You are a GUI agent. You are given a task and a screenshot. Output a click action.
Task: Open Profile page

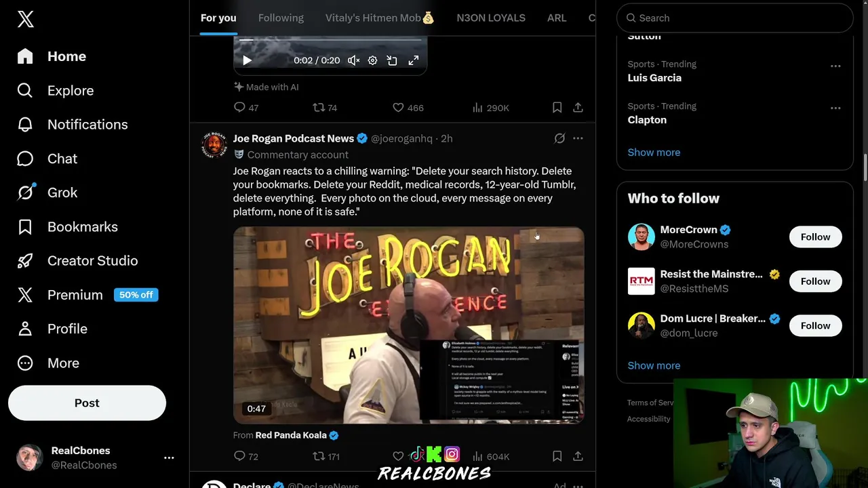tap(53, 329)
